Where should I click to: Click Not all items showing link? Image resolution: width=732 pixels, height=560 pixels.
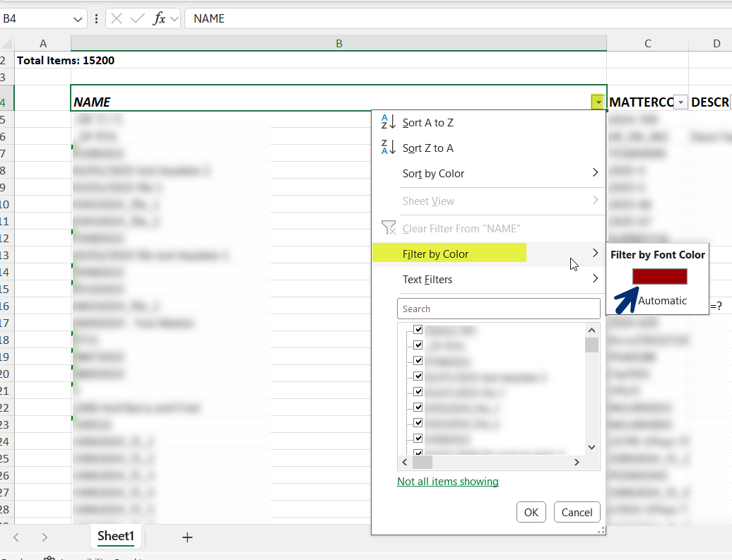pos(448,481)
